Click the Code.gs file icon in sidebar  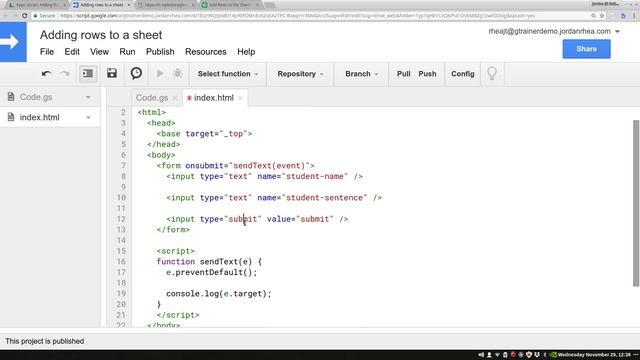pyautogui.click(x=11, y=97)
